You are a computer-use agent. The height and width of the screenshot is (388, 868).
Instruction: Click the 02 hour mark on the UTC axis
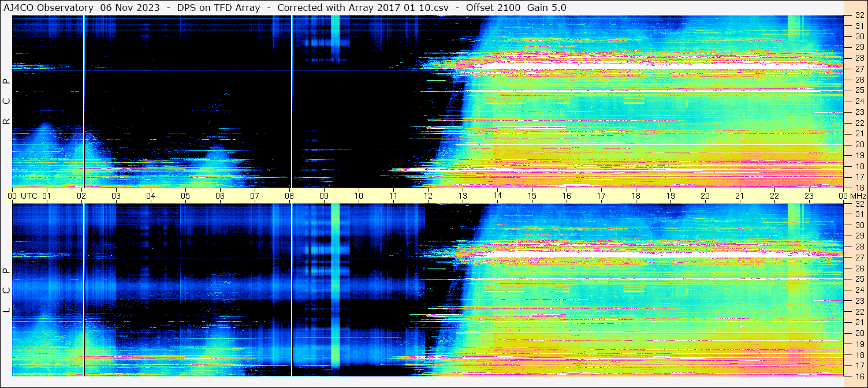click(x=81, y=196)
